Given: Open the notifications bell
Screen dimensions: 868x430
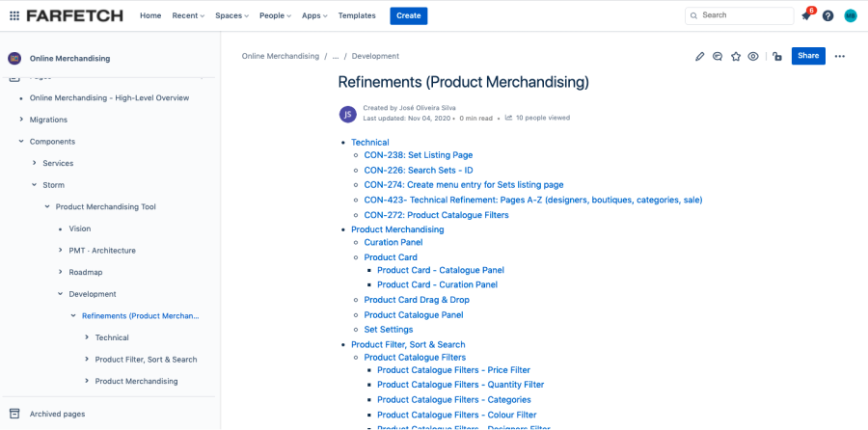Looking at the screenshot, I should (x=806, y=15).
